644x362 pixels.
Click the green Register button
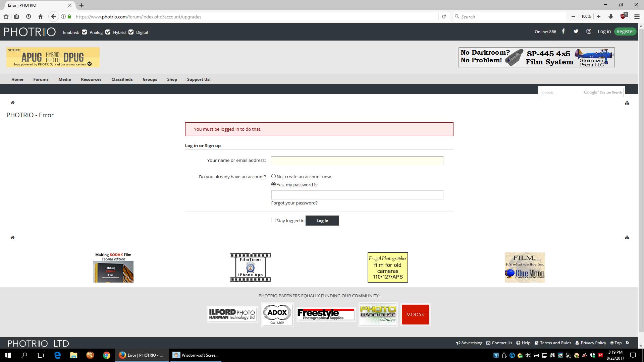click(x=625, y=32)
